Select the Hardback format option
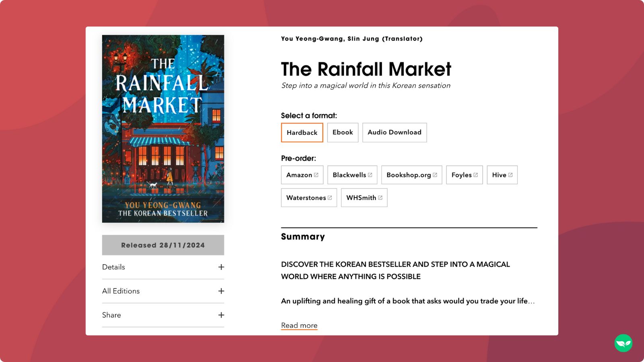The height and width of the screenshot is (362, 644). (x=302, y=132)
